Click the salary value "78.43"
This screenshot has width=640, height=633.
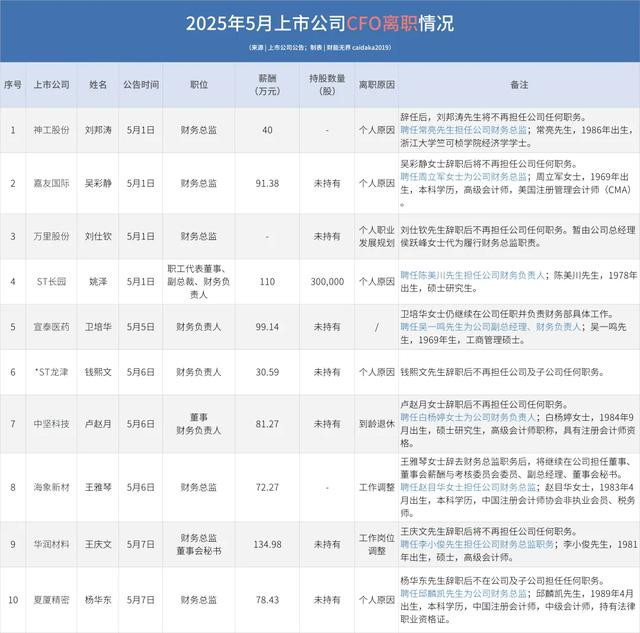tap(267, 600)
